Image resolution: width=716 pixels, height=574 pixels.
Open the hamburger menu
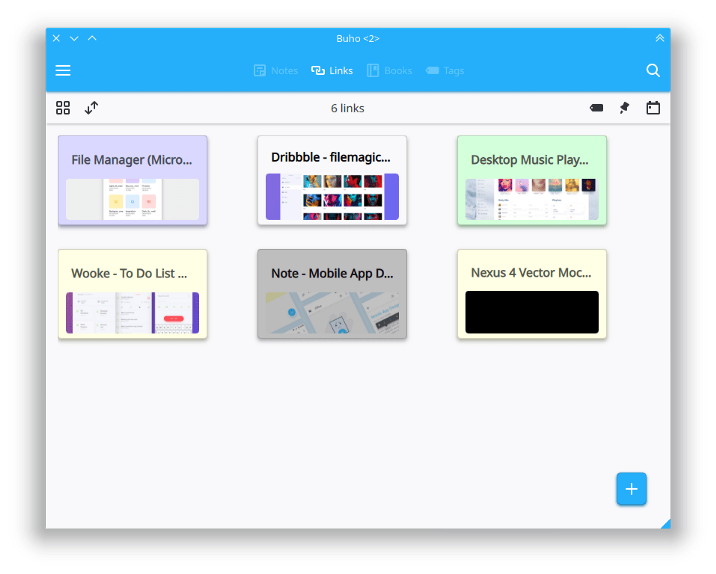coord(63,70)
